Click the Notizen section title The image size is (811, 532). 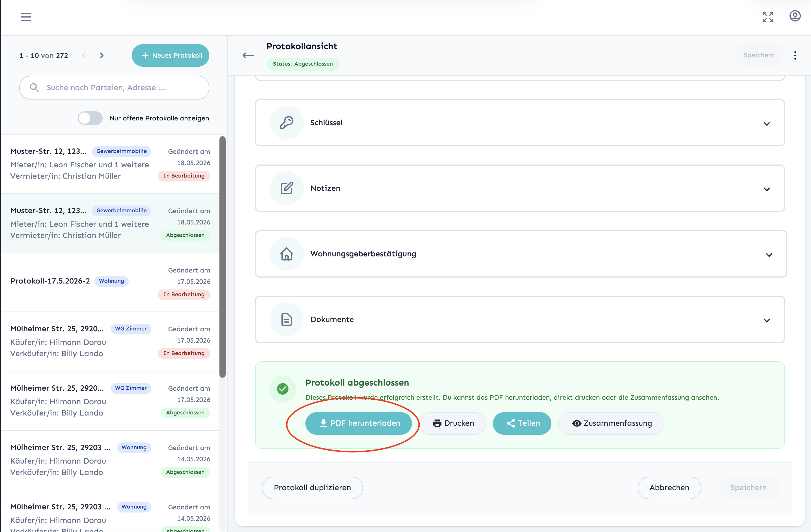click(x=325, y=188)
